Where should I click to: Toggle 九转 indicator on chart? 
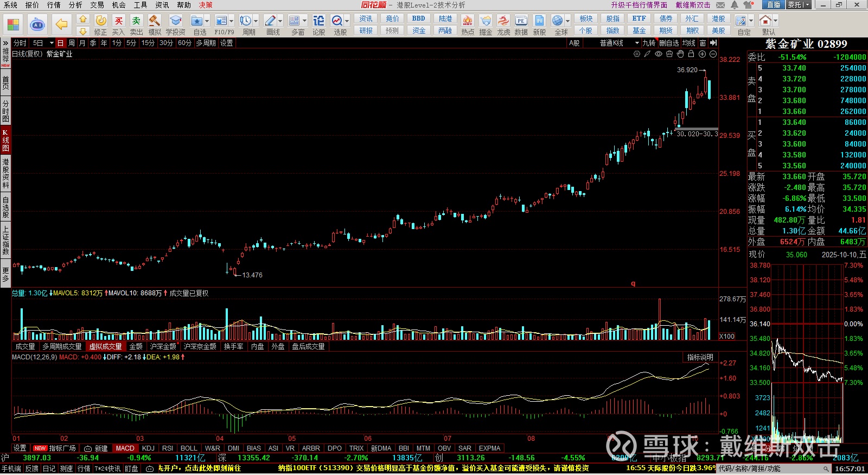point(649,43)
